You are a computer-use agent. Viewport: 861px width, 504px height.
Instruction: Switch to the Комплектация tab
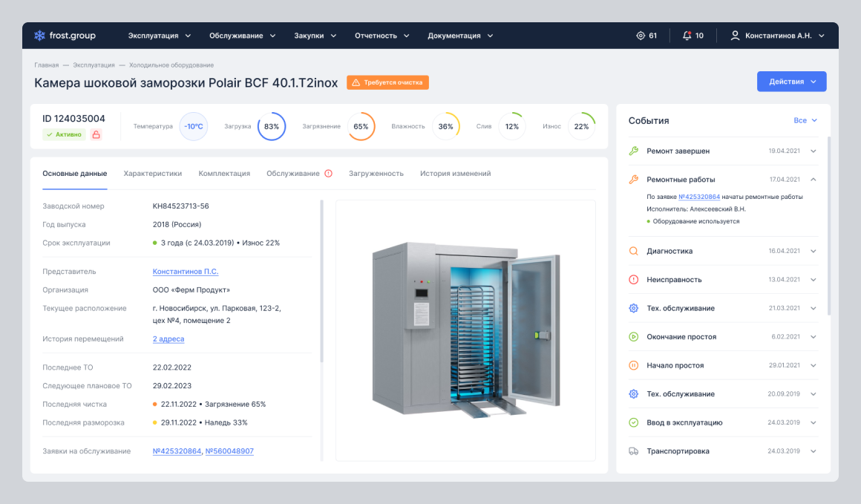224,174
